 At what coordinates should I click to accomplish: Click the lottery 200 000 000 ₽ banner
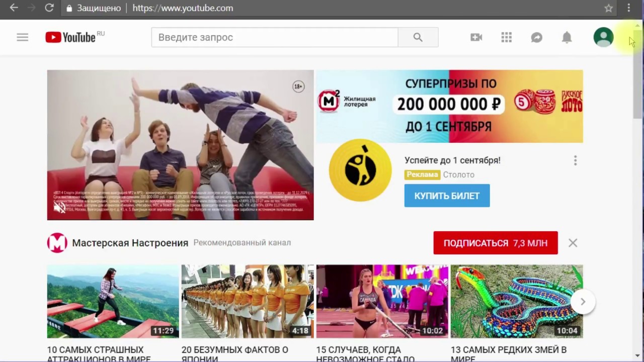tap(450, 106)
